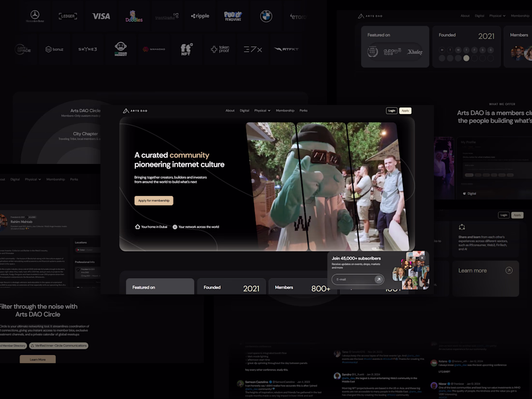Image resolution: width=532 pixels, height=399 pixels.
Task: Click the City Chapter label
Action: [x=85, y=133]
